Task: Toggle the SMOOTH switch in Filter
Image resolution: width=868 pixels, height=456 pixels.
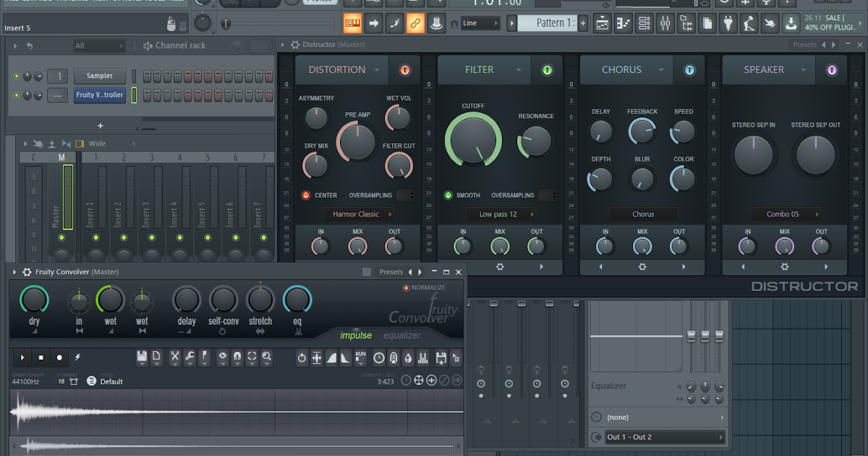Action: point(448,195)
